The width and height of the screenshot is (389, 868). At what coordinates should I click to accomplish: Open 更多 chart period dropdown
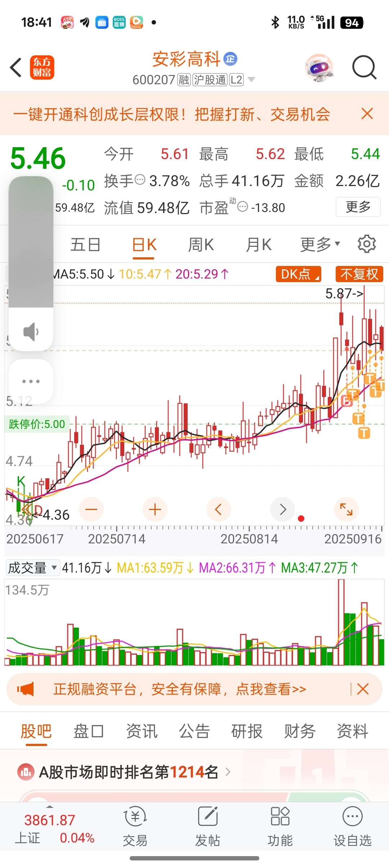(320, 244)
